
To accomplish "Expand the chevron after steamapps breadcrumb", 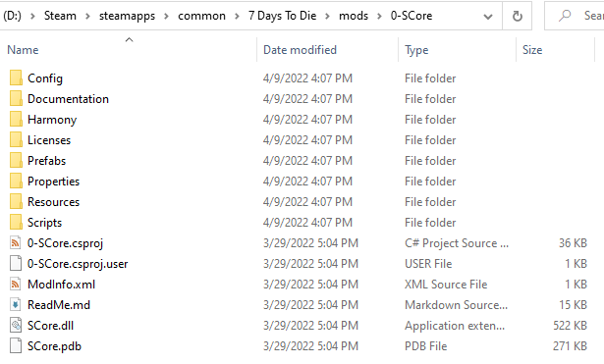I will [x=166, y=16].
